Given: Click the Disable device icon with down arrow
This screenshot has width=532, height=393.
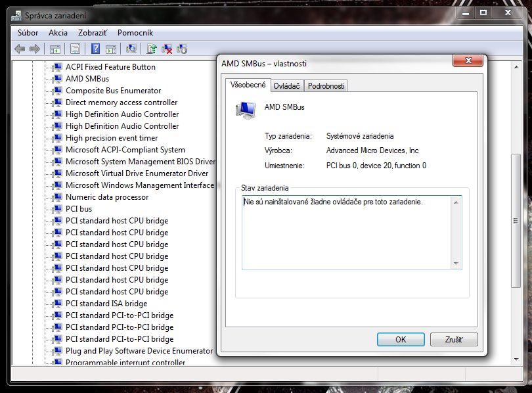Looking at the screenshot, I should pyautogui.click(x=182, y=49).
